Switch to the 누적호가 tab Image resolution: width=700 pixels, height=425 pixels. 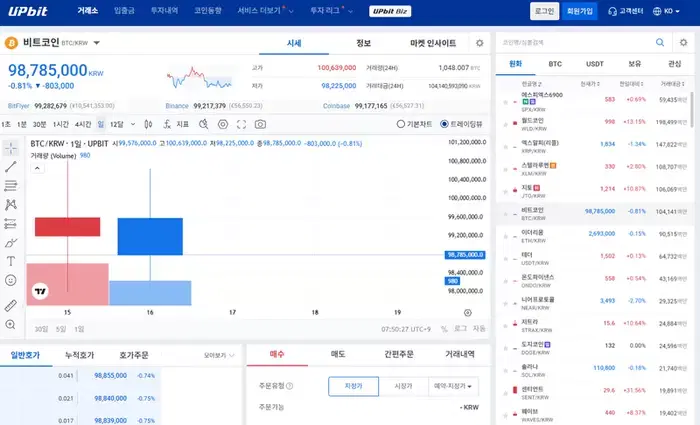pos(79,355)
